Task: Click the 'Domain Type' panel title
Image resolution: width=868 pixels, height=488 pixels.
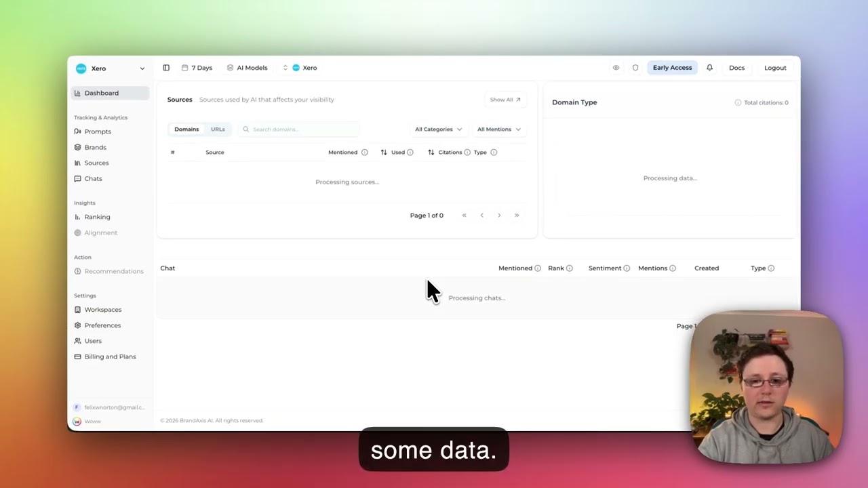Action: pos(574,102)
